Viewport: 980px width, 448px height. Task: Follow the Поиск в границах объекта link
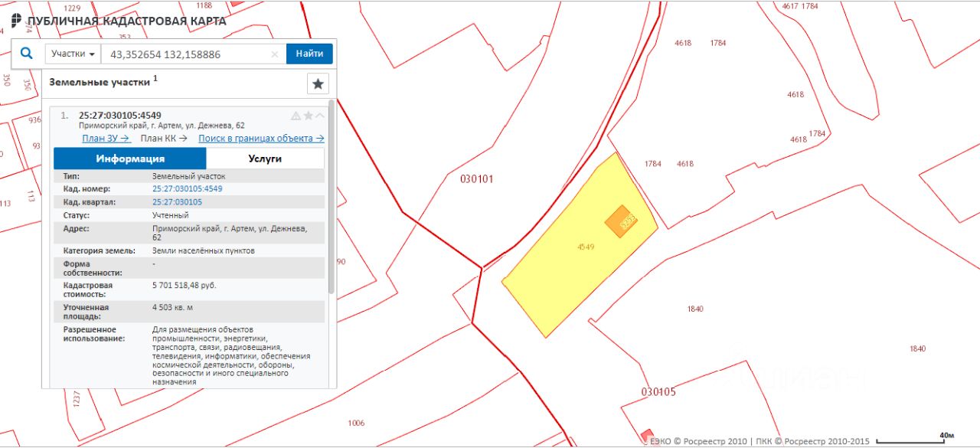tap(261, 139)
